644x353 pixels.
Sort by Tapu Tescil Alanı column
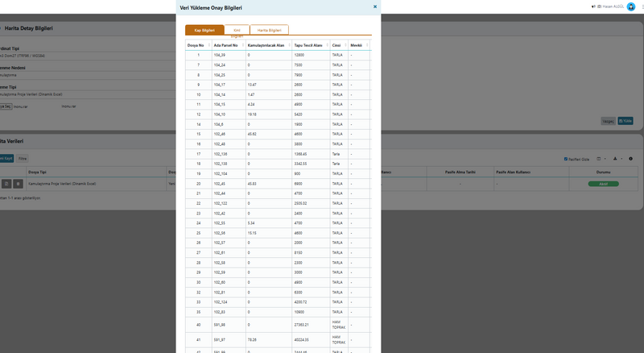pos(308,46)
